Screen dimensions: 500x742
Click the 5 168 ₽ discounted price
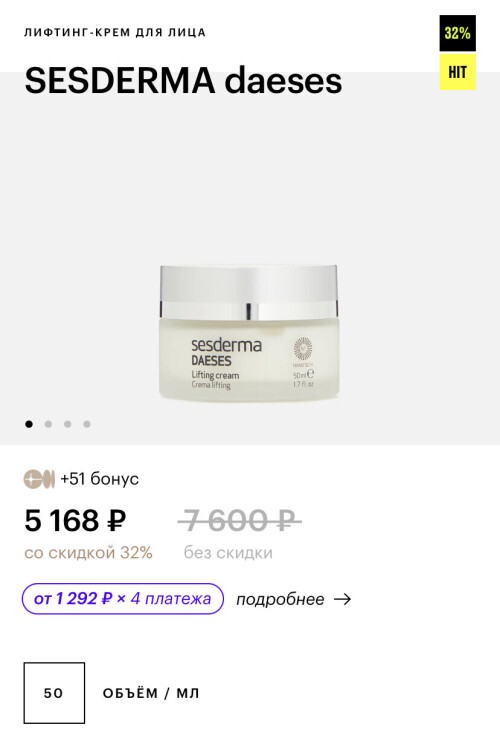pyautogui.click(x=75, y=521)
